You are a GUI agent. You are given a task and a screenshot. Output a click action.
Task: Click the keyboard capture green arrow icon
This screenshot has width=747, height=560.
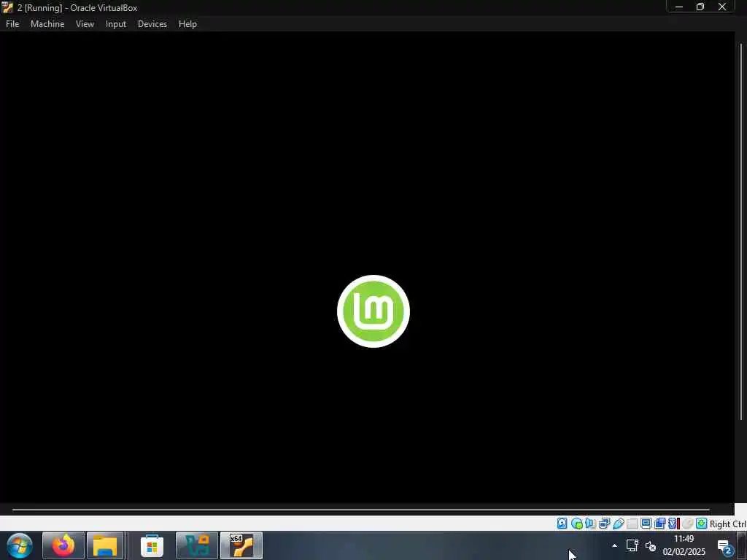pos(701,524)
